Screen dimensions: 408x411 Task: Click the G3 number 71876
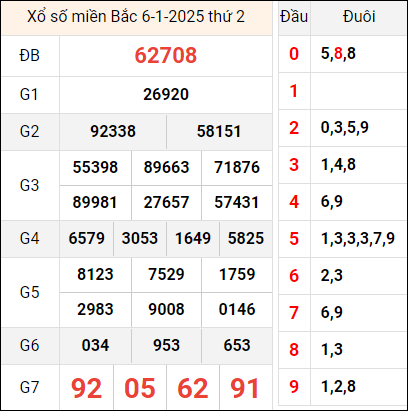tap(237, 167)
